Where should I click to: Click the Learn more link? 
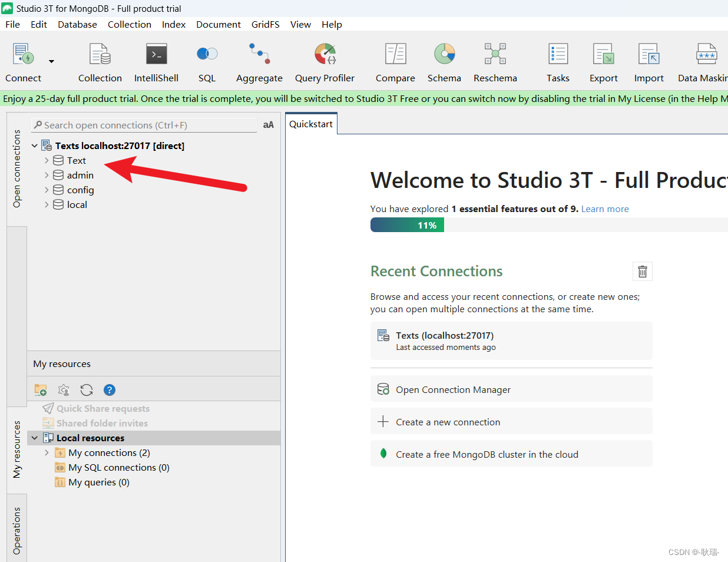(605, 209)
